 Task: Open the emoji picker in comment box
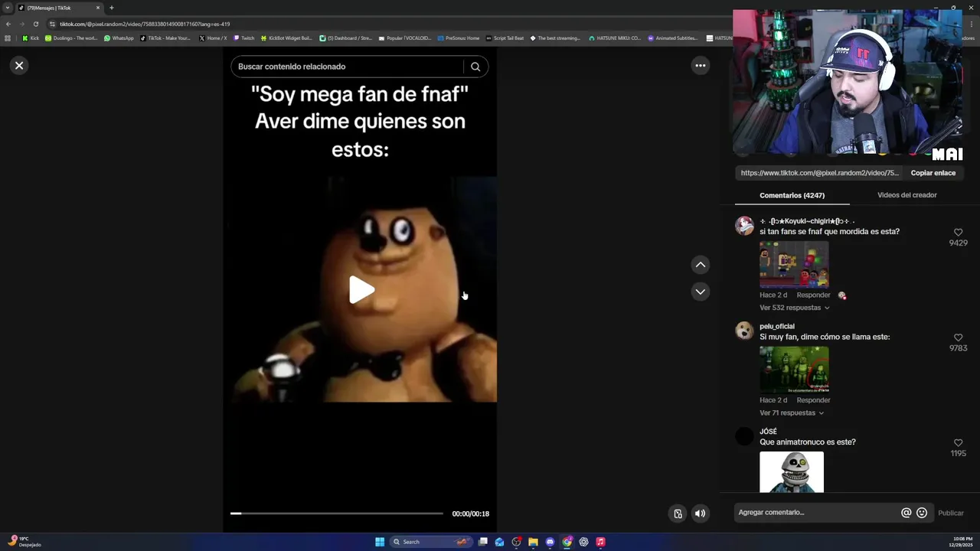click(x=922, y=513)
